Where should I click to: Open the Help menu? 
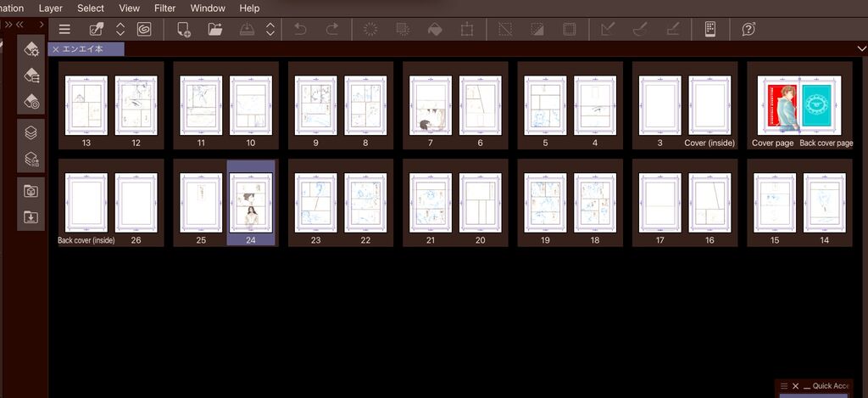coord(250,8)
